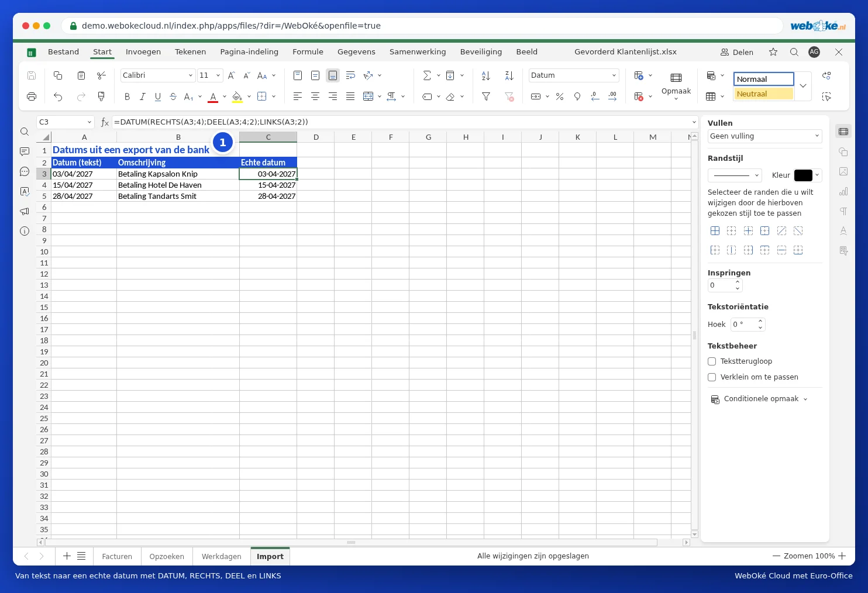Open the border line style dropdown
The height and width of the screenshot is (593, 868).
click(735, 175)
